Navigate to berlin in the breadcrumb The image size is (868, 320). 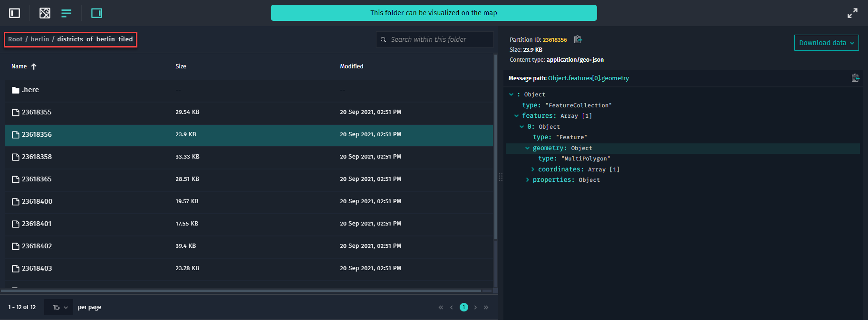tap(40, 39)
